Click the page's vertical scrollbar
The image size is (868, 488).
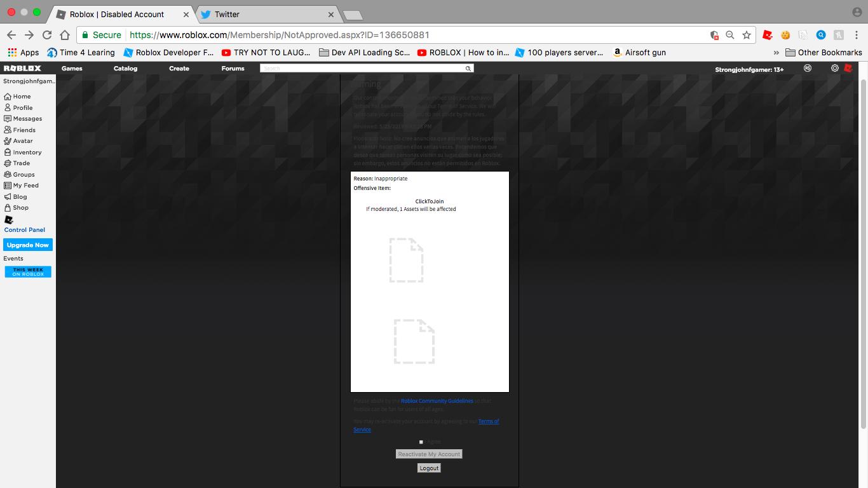(x=863, y=254)
